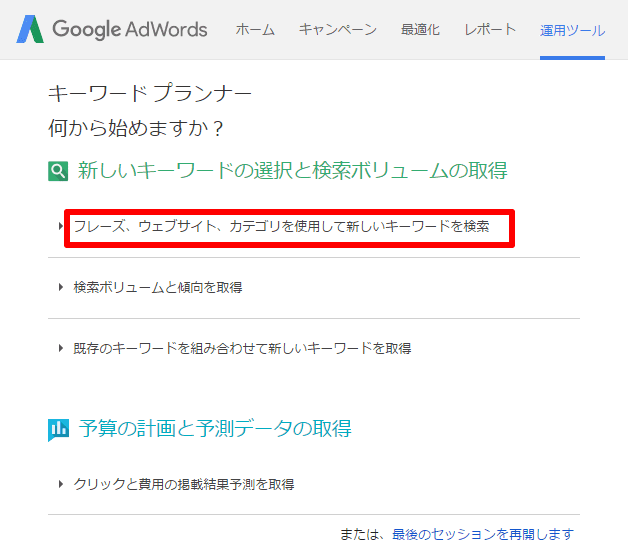Click the arrow beside 既存のキーワードを組み合わせて
Viewport: 628px width, 560px height.
[61, 348]
